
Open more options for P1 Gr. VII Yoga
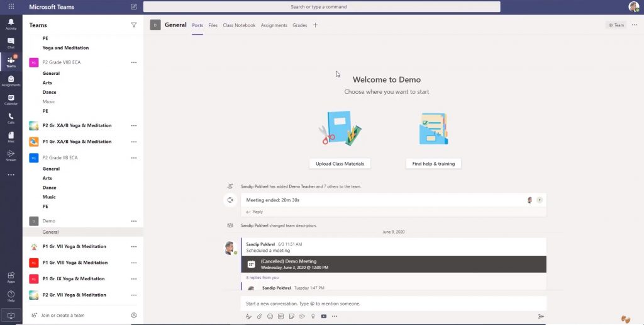[133, 246]
